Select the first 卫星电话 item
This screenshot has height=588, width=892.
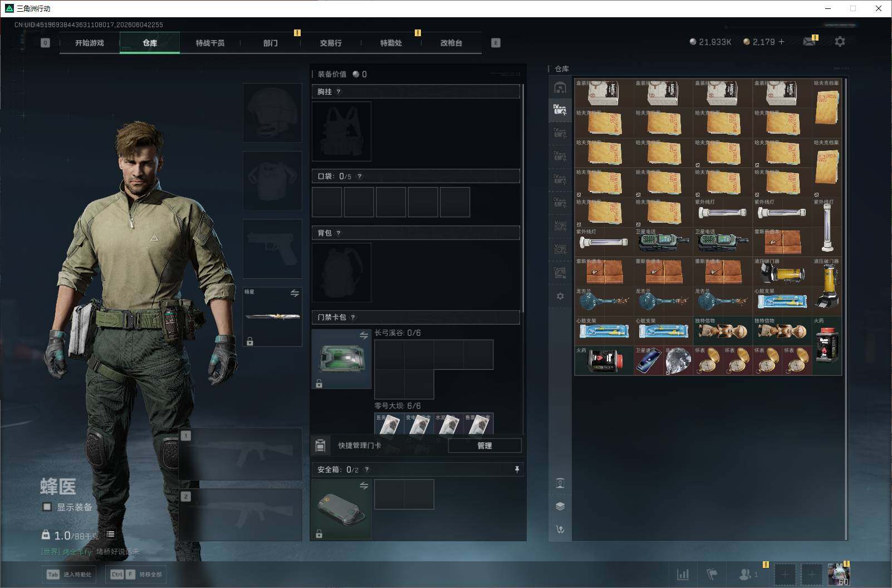(x=664, y=242)
